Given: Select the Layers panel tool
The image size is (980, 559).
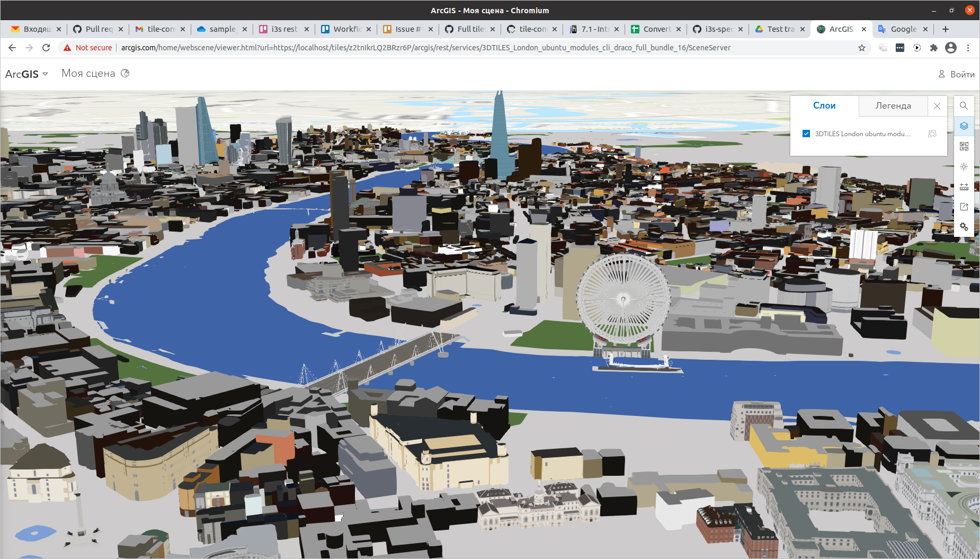Looking at the screenshot, I should tap(964, 126).
